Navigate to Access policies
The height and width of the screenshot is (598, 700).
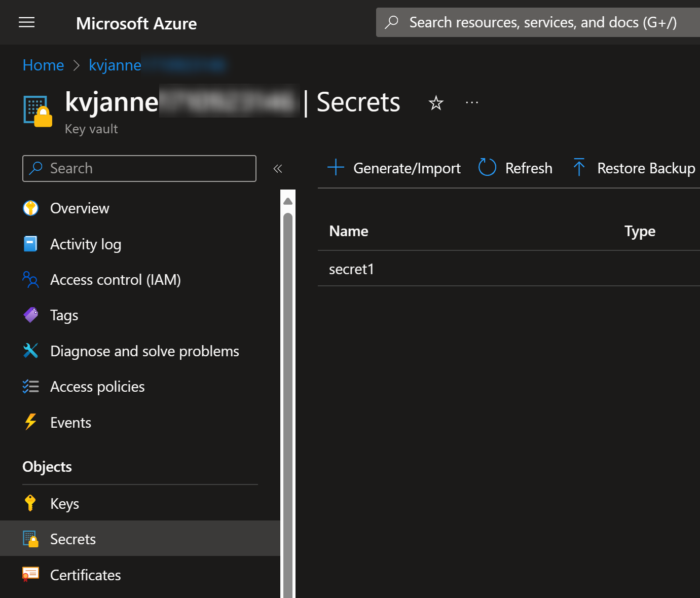tap(97, 387)
